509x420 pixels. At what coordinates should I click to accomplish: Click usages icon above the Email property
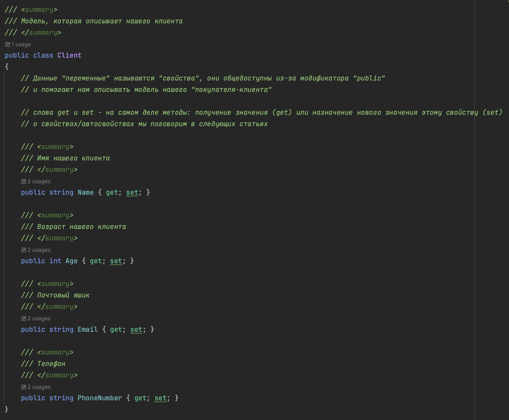(24, 318)
